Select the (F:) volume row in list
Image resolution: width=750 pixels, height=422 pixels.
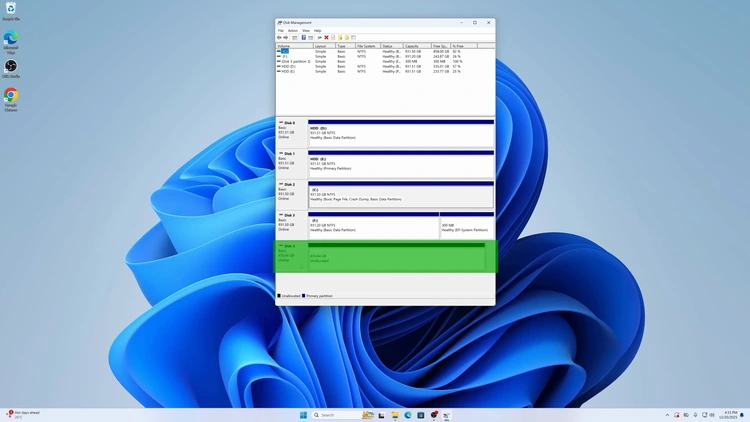385,56
